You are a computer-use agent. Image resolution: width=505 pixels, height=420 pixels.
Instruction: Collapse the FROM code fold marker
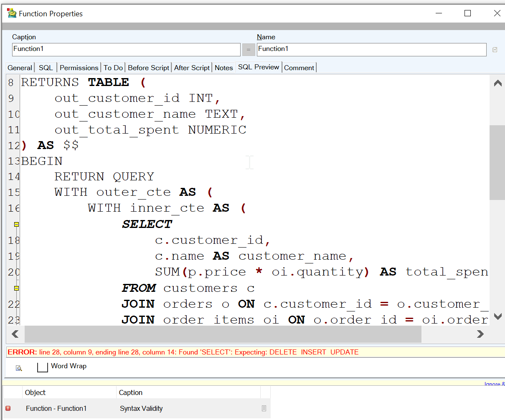click(17, 288)
